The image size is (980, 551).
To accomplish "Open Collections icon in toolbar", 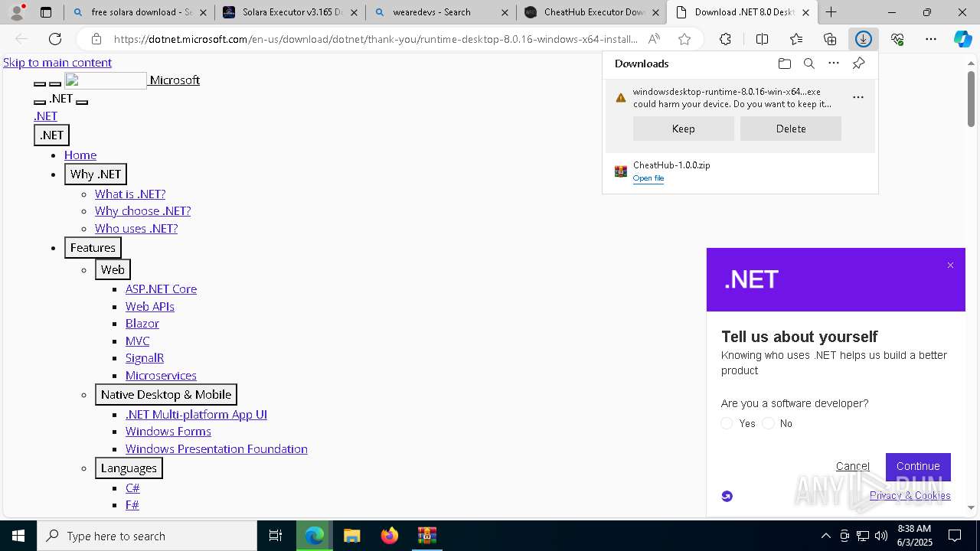I will tap(830, 39).
